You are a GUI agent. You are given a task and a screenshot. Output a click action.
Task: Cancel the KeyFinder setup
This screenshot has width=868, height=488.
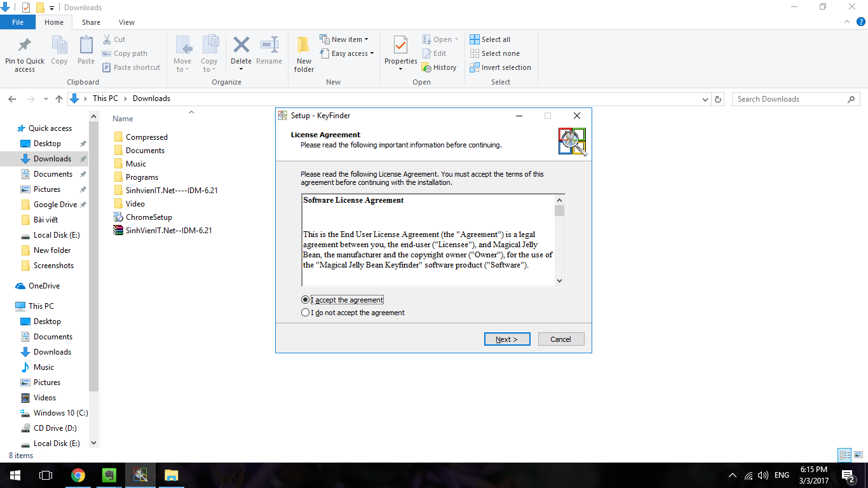click(x=561, y=339)
